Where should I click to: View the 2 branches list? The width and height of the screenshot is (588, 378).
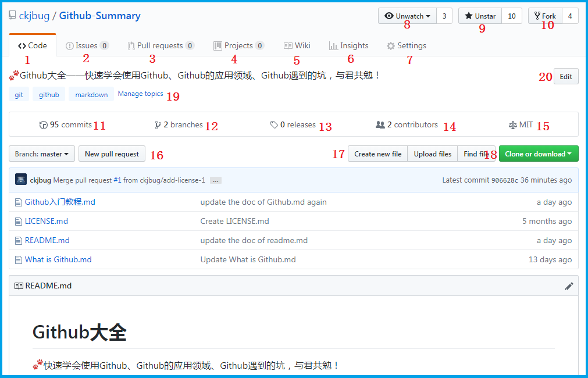179,124
